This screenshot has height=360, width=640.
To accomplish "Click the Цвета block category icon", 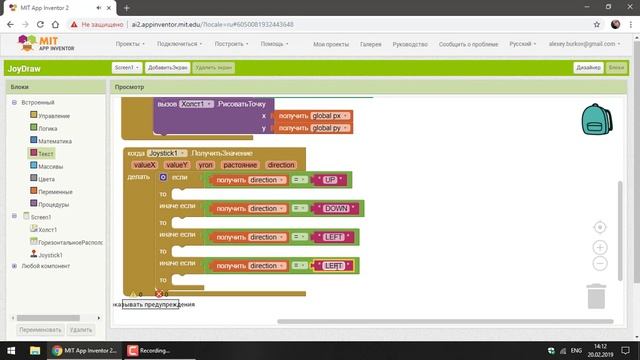I will coord(33,178).
